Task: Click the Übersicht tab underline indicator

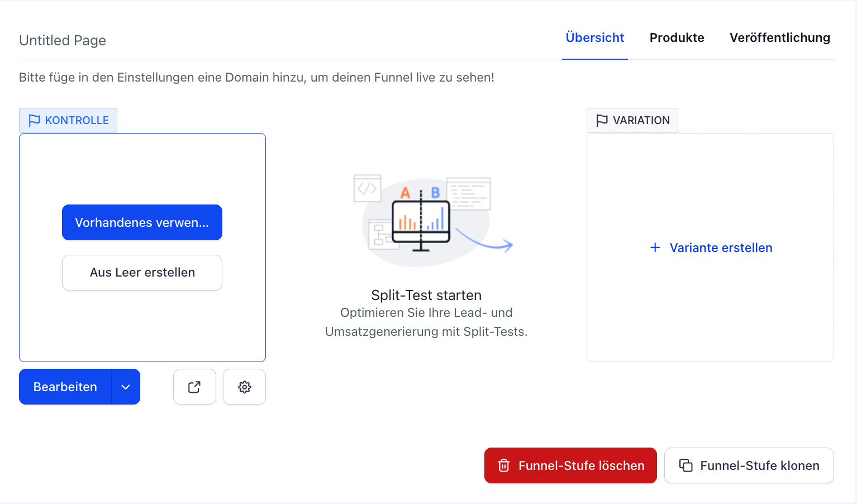Action: coord(595,57)
